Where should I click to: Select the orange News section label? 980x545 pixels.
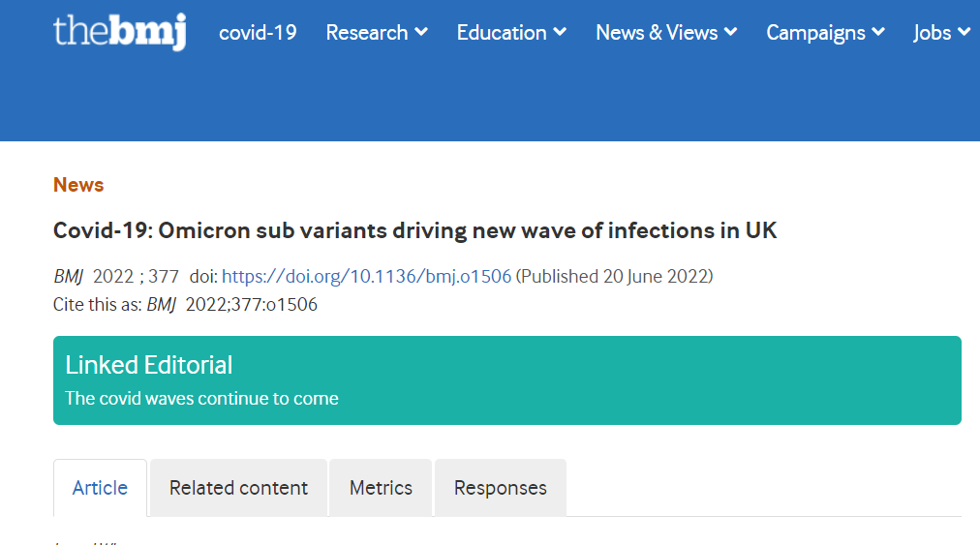(x=78, y=185)
